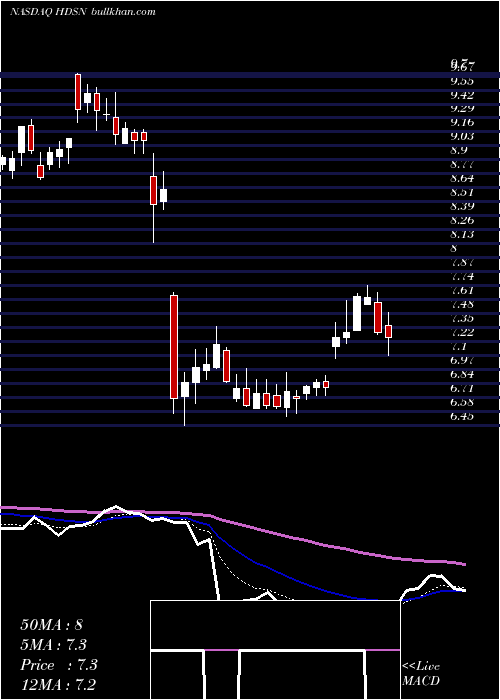The height and width of the screenshot is (700, 500).
Task: Click the 9.29 price axis label
Action: [x=462, y=108]
